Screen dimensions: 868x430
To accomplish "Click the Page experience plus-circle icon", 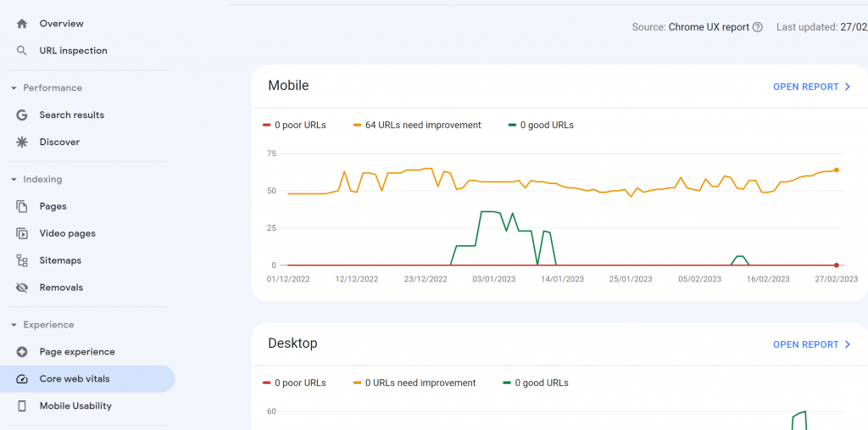I will tap(21, 352).
